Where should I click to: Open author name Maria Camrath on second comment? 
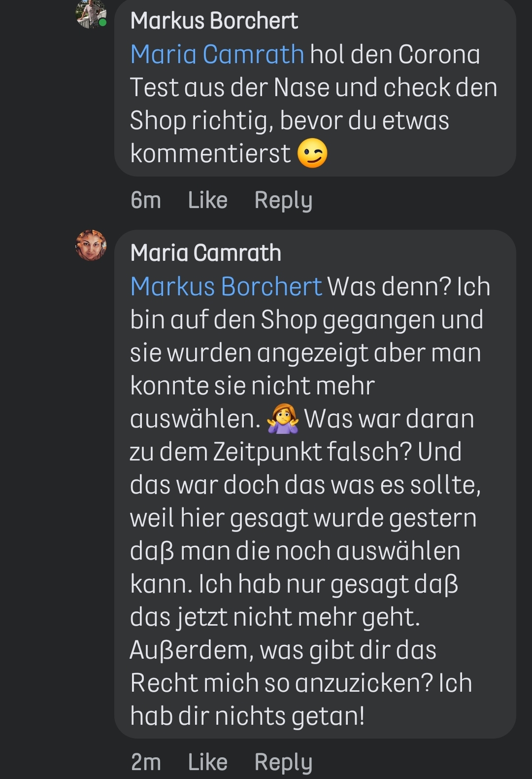tap(206, 253)
